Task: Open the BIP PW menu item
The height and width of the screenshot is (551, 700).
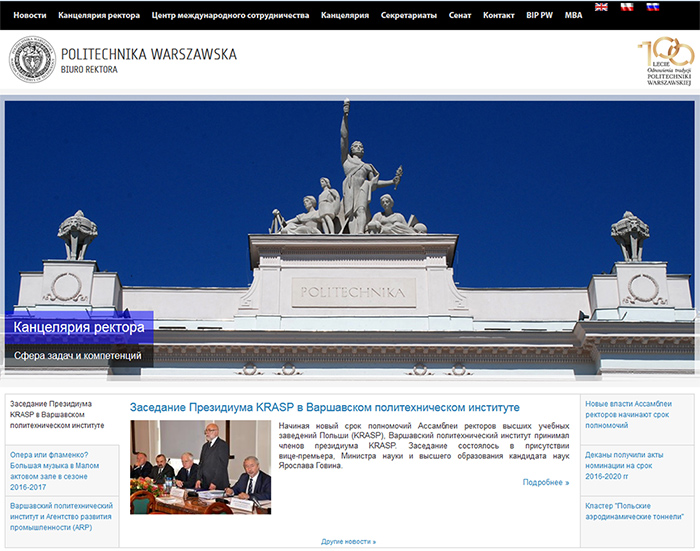Action: click(539, 15)
